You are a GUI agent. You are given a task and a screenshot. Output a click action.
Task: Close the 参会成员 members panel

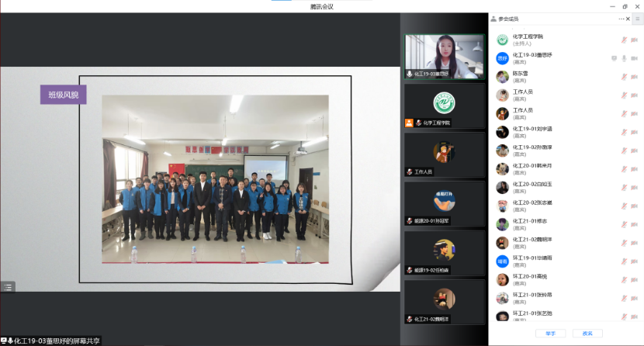coord(628,19)
